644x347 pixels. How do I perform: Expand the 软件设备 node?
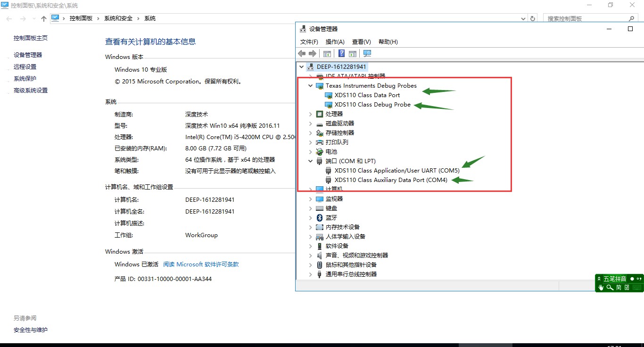pos(311,246)
